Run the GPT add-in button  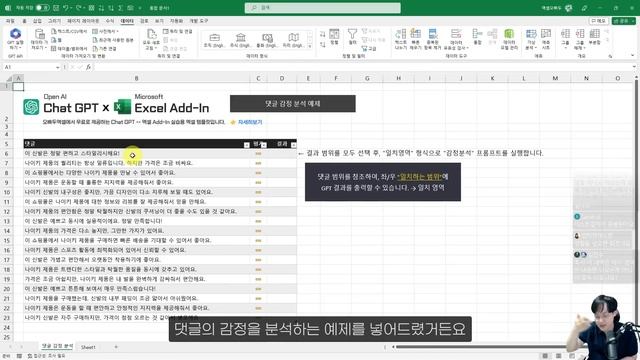coord(16,39)
